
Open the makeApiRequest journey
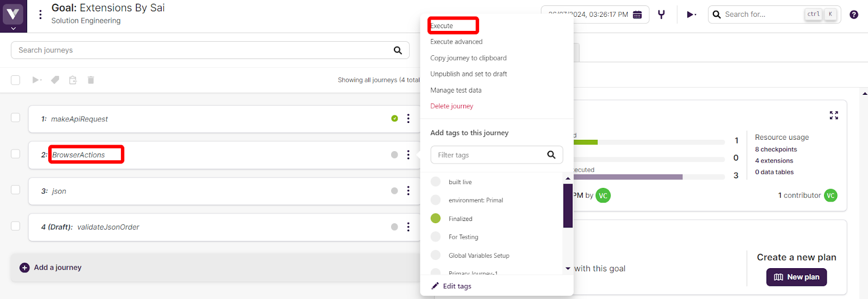click(79, 119)
